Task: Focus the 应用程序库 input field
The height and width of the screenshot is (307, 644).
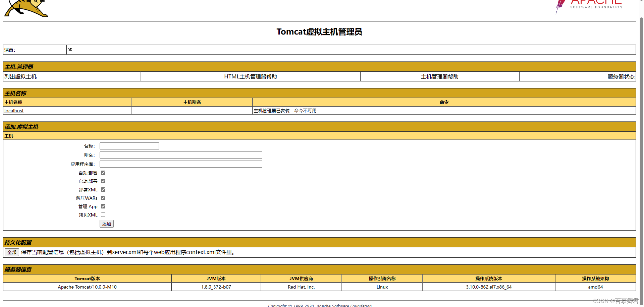Action: coord(181,164)
